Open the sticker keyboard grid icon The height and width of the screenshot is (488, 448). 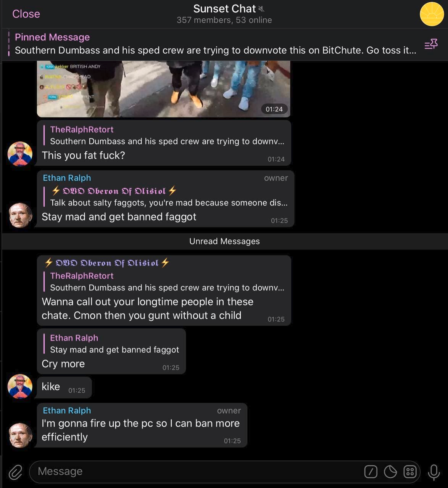click(x=410, y=472)
